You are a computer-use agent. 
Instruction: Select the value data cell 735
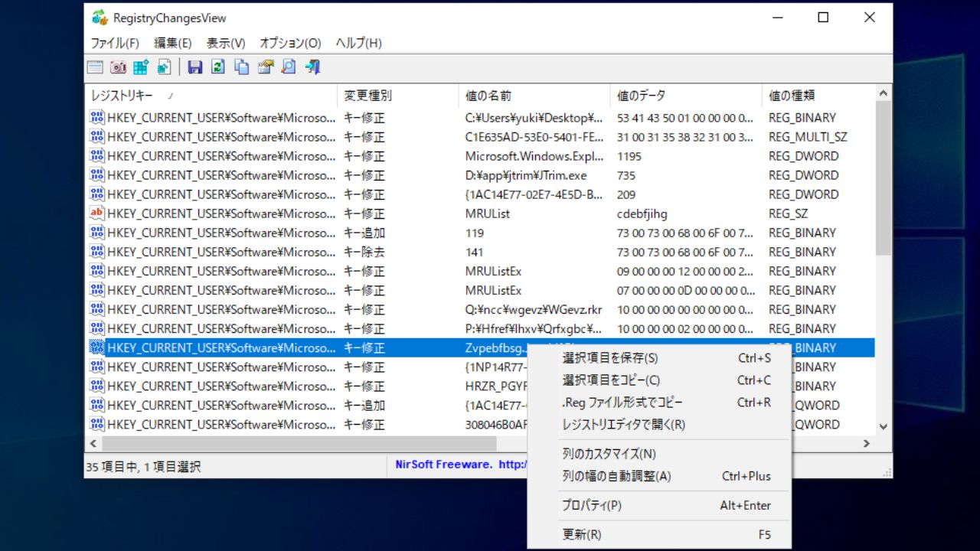(626, 175)
